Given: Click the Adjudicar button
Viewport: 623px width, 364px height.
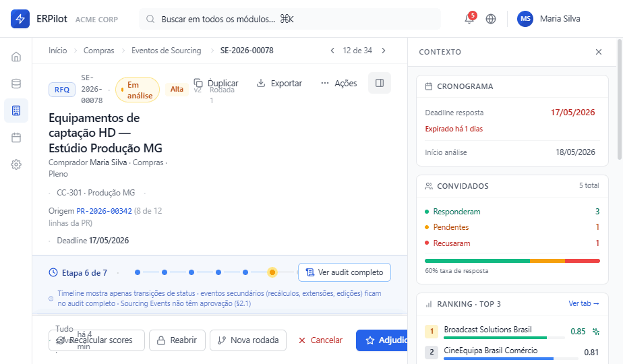Looking at the screenshot, I should click(x=382, y=340).
